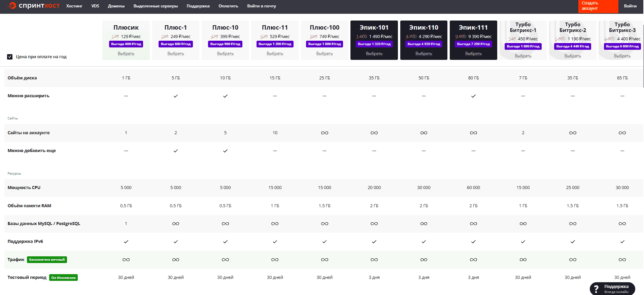Click the support chat question mark icon
The image size is (644, 295).
596,289
